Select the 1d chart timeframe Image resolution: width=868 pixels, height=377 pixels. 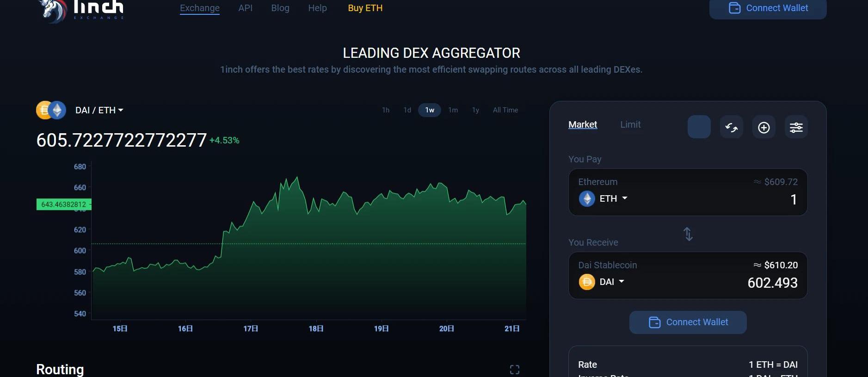coord(407,110)
